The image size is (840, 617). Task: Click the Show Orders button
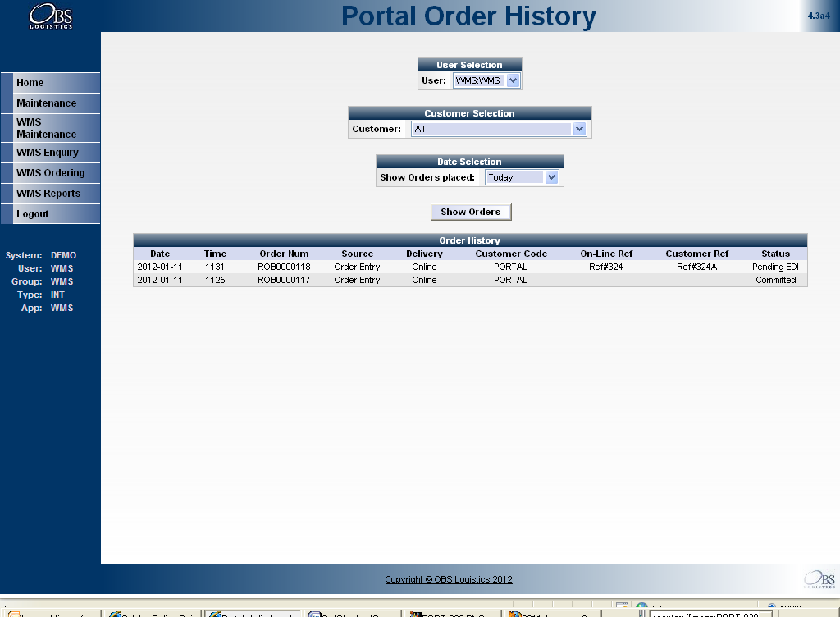coord(471,212)
